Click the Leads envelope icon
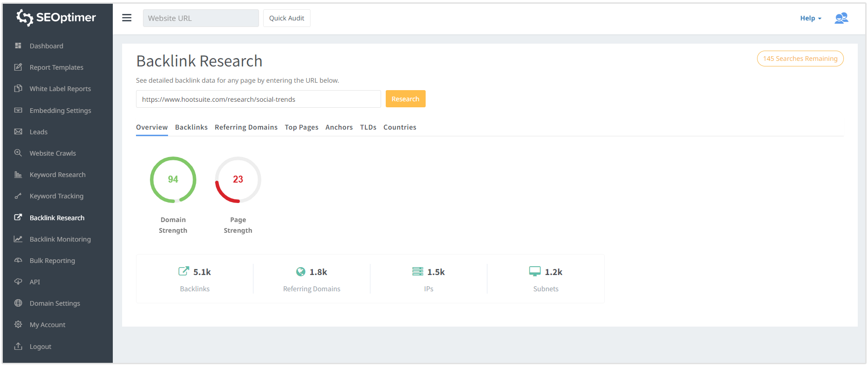868x367 pixels. tap(18, 131)
